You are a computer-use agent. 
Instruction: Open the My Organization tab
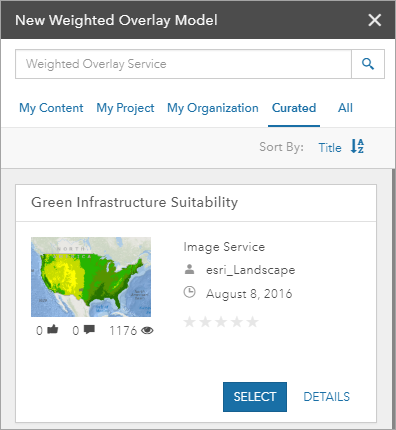(213, 108)
